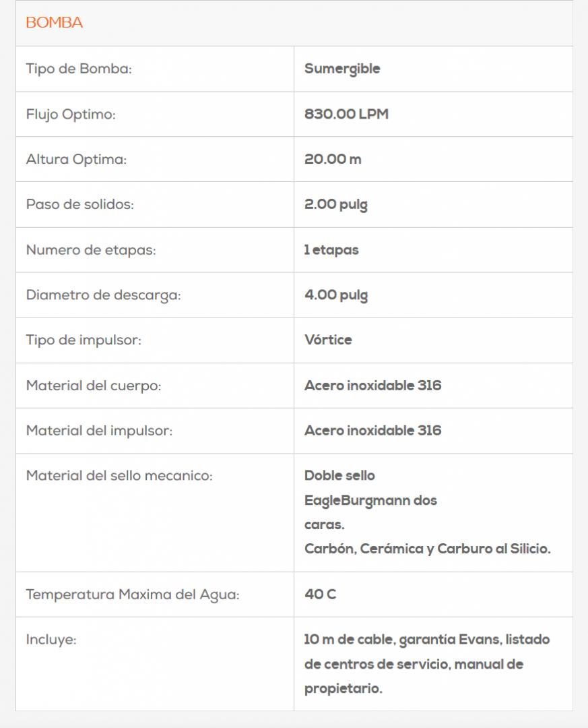Select the "Sumergible" value

[x=342, y=69]
